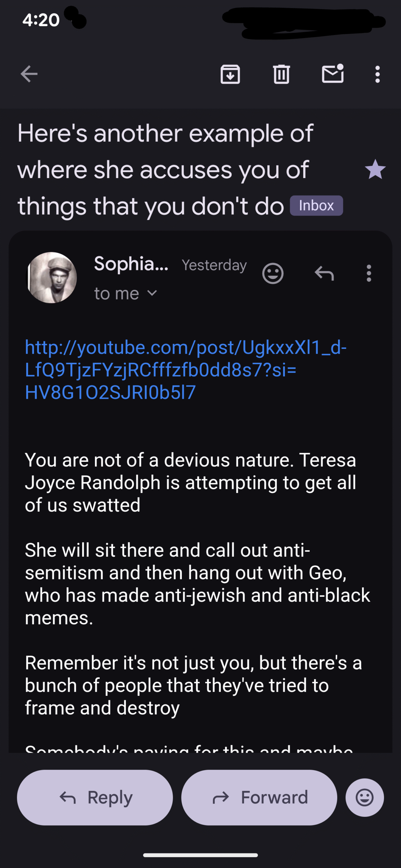Reply using the arrow in message header
Viewport: 401px width, 868px height.
(x=324, y=273)
